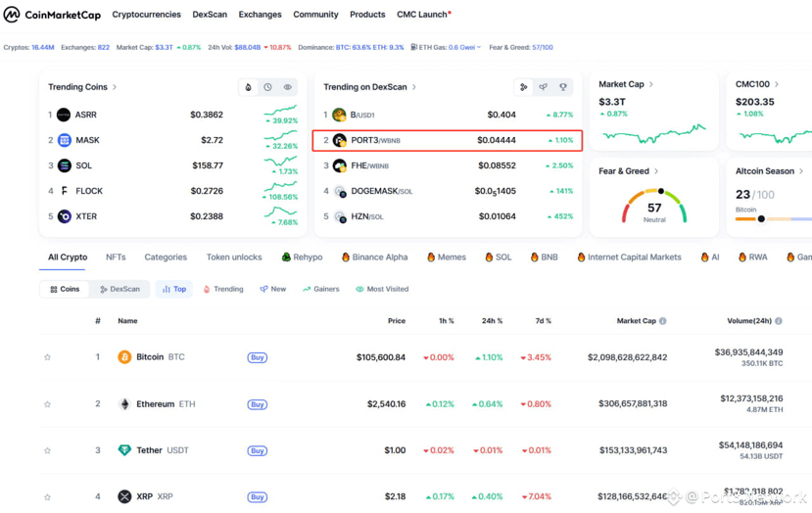Click the DOGEMASK/SOL pair icon
This screenshot has height=513, width=812.
click(x=340, y=192)
